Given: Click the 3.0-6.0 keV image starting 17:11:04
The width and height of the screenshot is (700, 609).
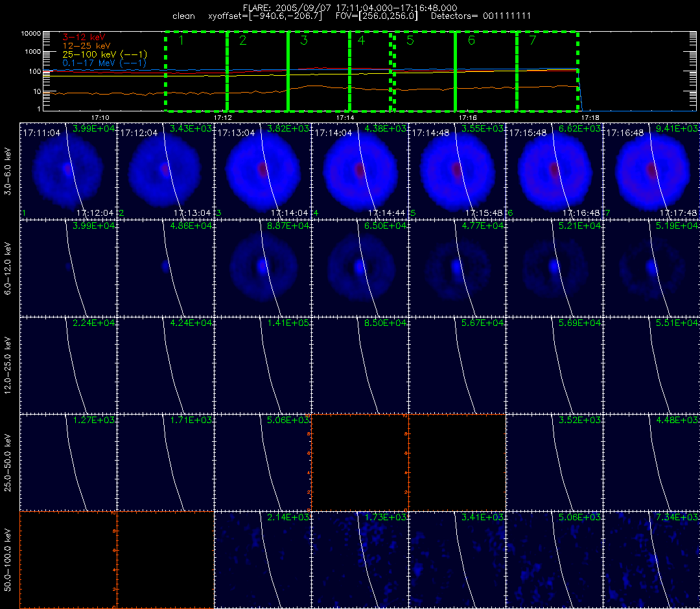Looking at the screenshot, I should point(68,171).
